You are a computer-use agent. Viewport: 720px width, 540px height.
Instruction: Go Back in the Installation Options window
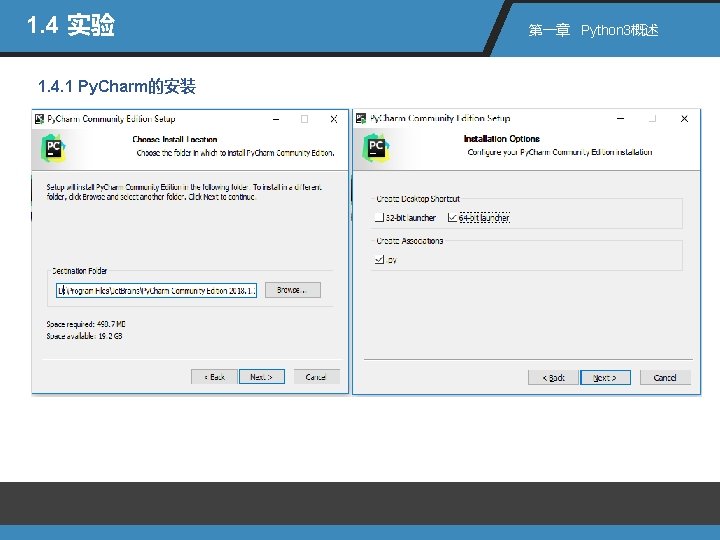(x=553, y=377)
